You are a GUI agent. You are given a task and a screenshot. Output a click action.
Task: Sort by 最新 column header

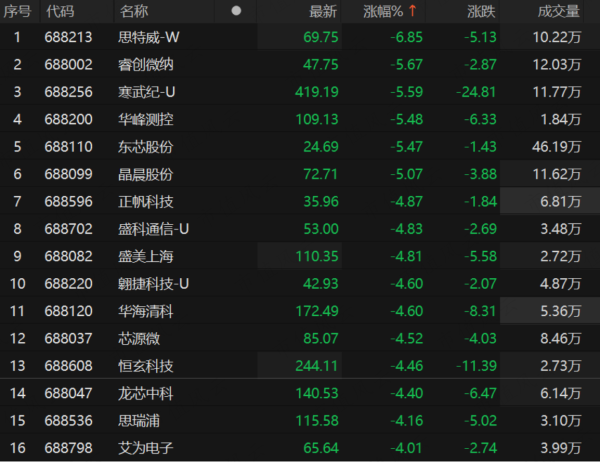point(323,11)
